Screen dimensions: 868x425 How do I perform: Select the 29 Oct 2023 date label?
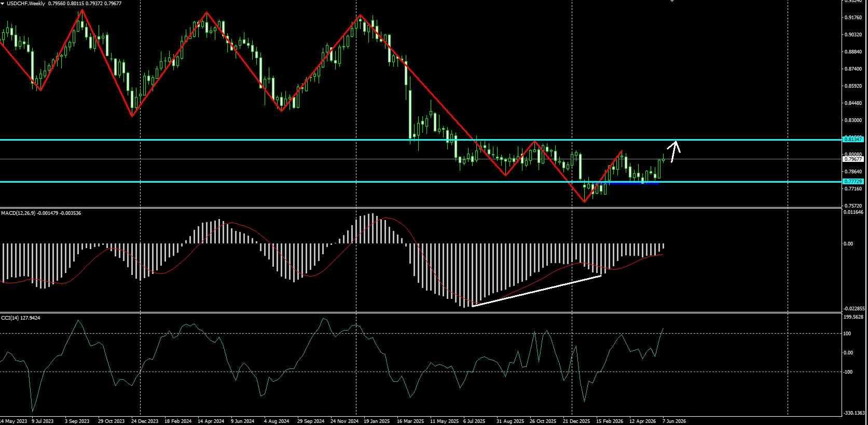[x=111, y=421]
